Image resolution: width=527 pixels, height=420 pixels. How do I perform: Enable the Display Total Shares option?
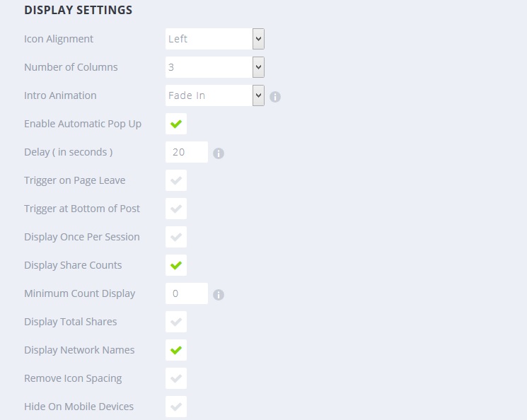(x=176, y=322)
